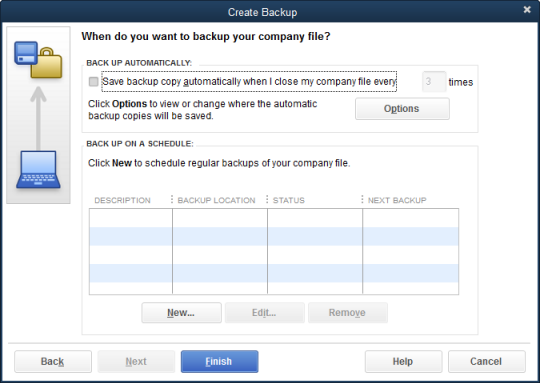Enable the automatic backup copy checkbox
The width and height of the screenshot is (540, 383).
click(93, 82)
